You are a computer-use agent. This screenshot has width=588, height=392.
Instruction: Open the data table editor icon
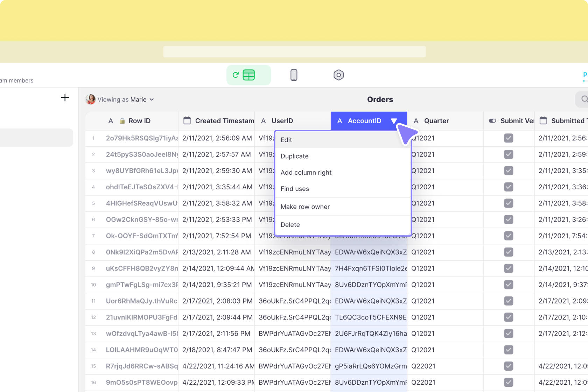(x=248, y=75)
